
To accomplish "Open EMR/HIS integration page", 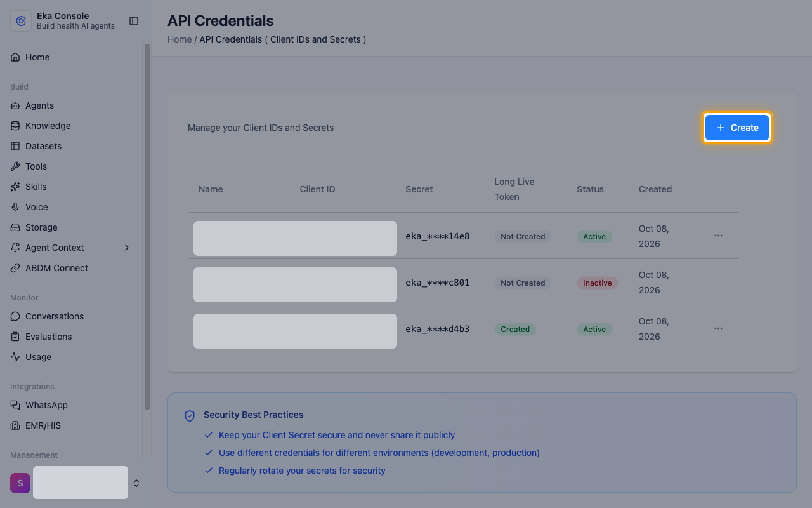I will click(71, 425).
